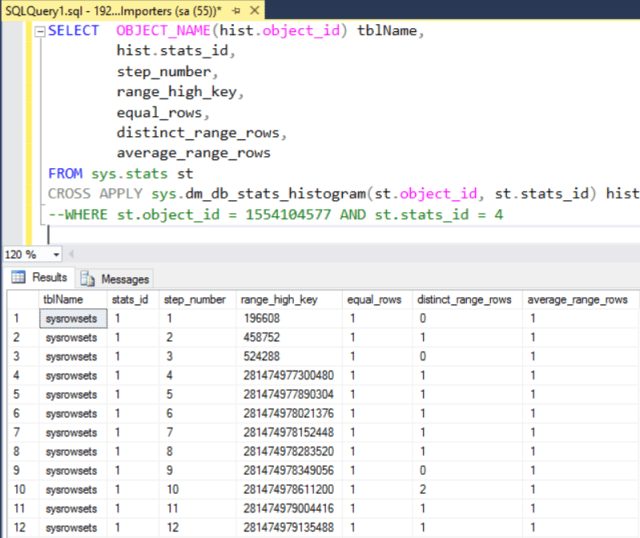The height and width of the screenshot is (538, 640).
Task: Select the distinct_range_rows column header
Action: pos(464,299)
